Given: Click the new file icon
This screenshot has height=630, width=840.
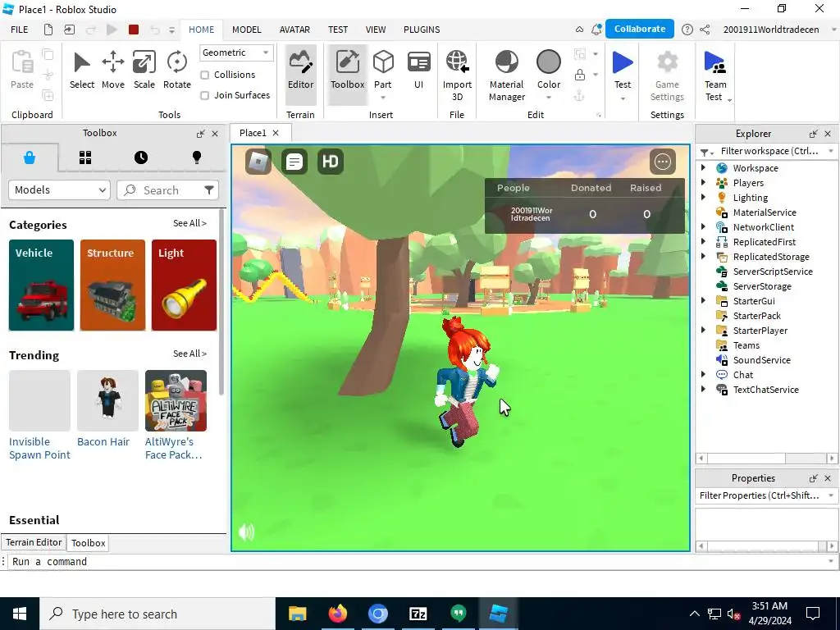Looking at the screenshot, I should point(48,30).
